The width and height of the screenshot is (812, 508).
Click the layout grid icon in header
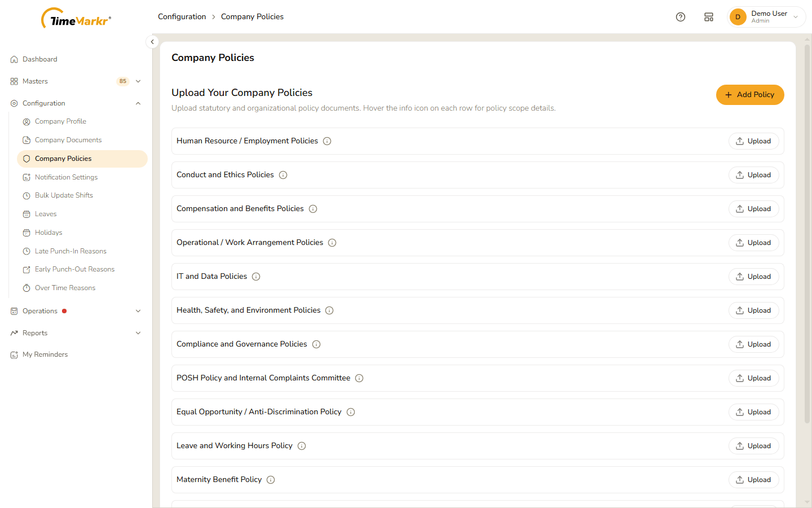coord(709,17)
